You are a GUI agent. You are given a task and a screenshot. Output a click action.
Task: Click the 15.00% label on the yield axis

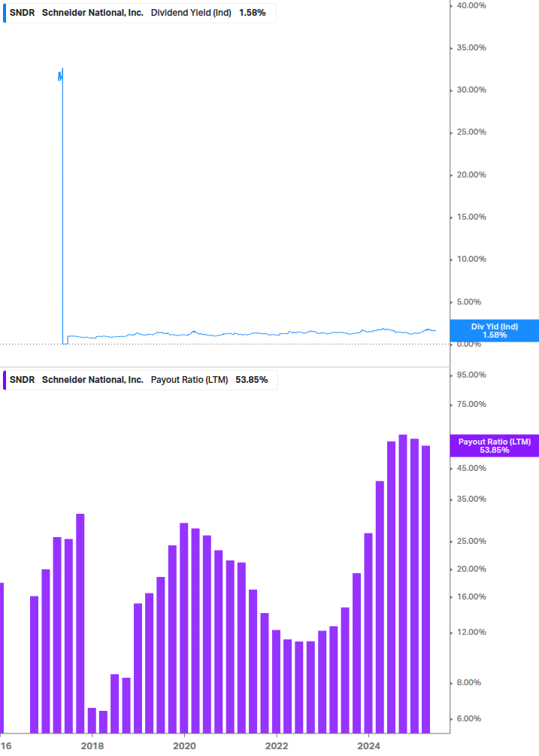point(471,217)
